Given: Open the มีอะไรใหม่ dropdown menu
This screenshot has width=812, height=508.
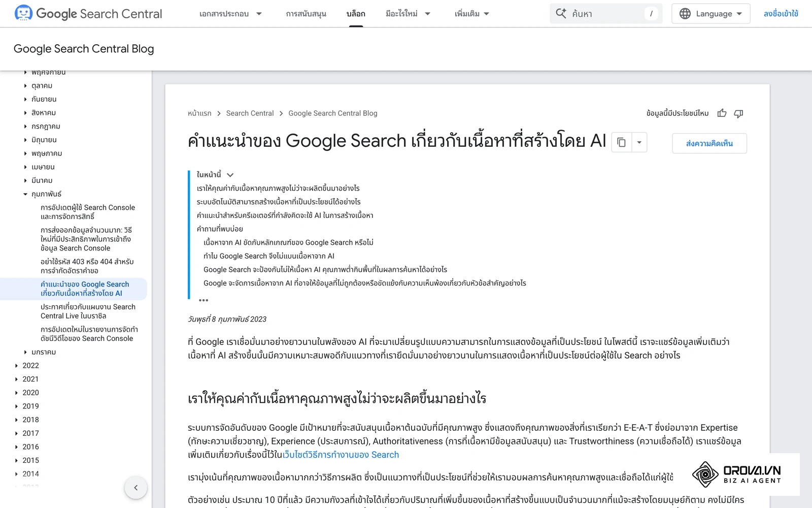Looking at the screenshot, I should tap(408, 14).
